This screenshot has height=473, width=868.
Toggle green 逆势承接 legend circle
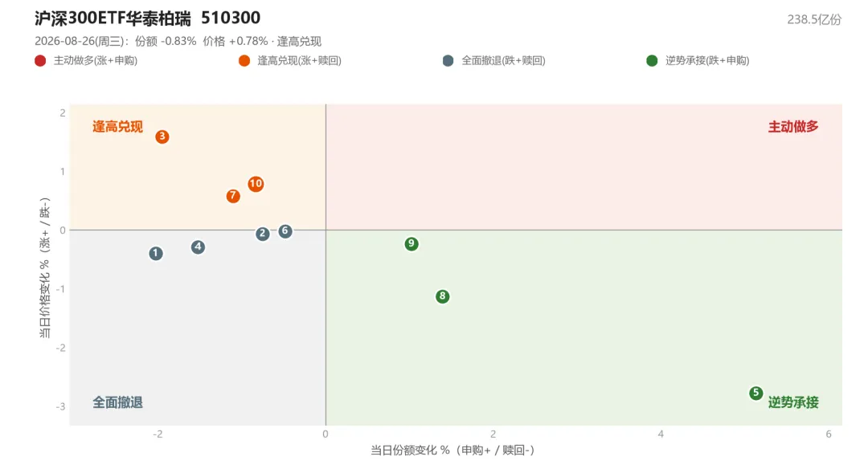coord(652,61)
